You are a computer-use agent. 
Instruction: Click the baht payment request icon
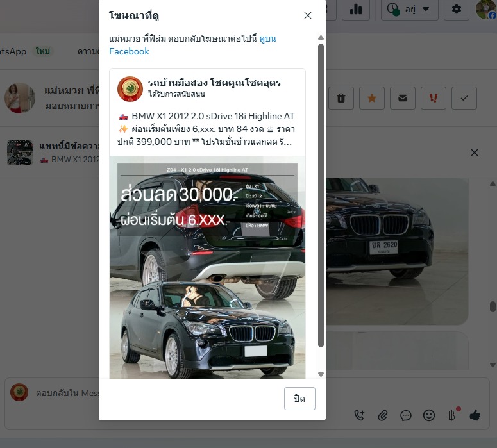pyautogui.click(x=452, y=415)
